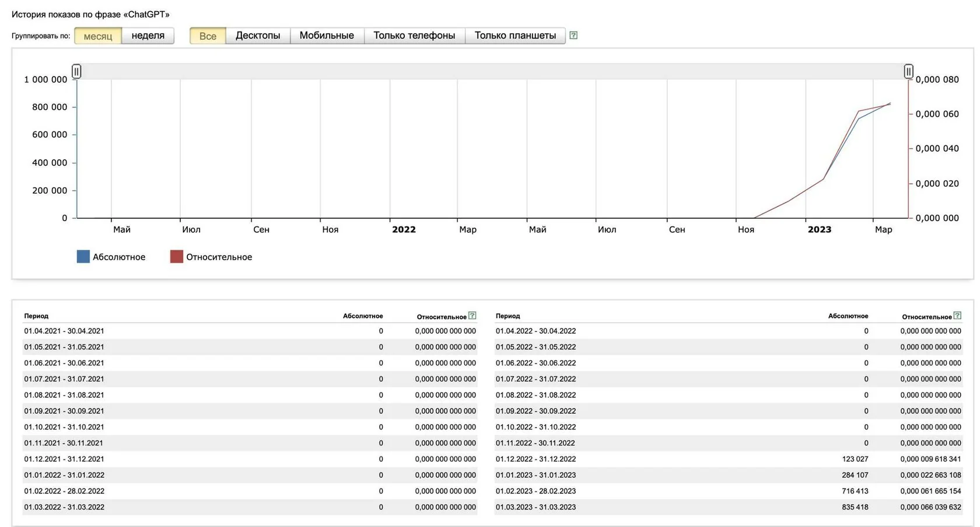
Task: Select period 01.09.2021 - 30.09.2021
Action: point(64,411)
